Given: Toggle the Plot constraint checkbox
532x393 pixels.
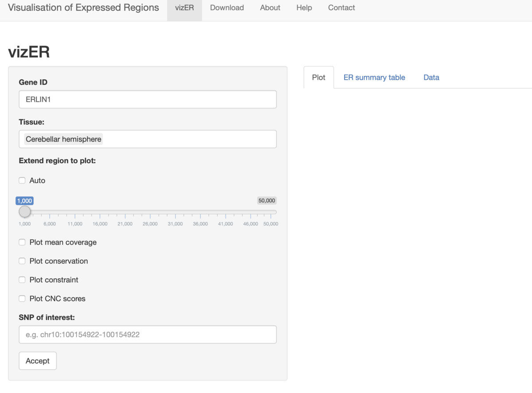Looking at the screenshot, I should [x=22, y=280].
